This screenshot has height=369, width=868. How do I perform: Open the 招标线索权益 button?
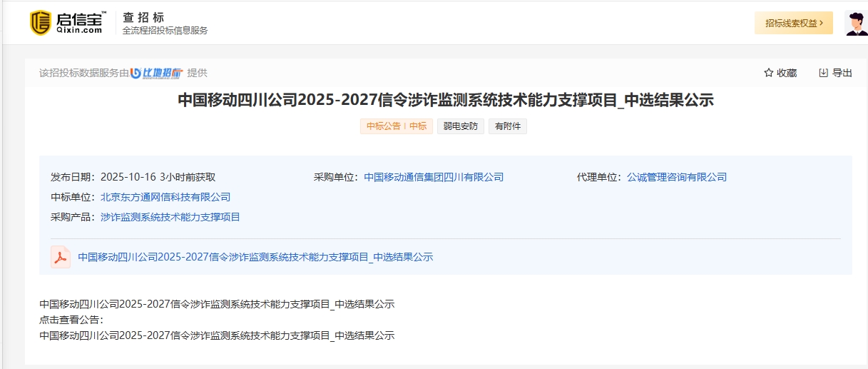794,23
